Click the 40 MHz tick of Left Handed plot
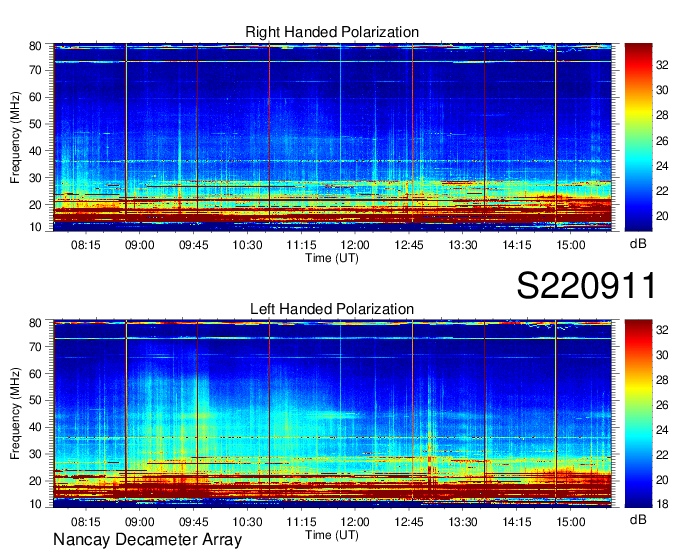Screen dimensions: 680x552 (x=35, y=427)
